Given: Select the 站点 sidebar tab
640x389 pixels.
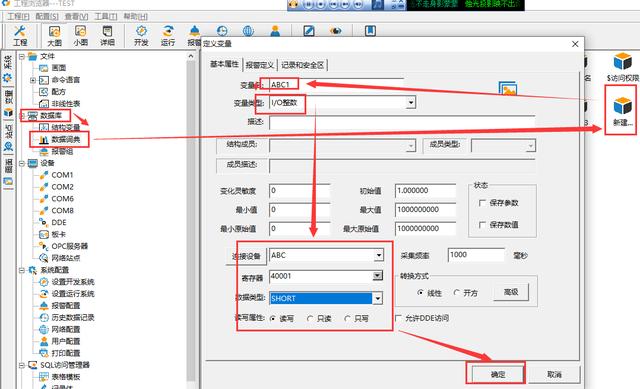Looking at the screenshot, I should click(8, 138).
